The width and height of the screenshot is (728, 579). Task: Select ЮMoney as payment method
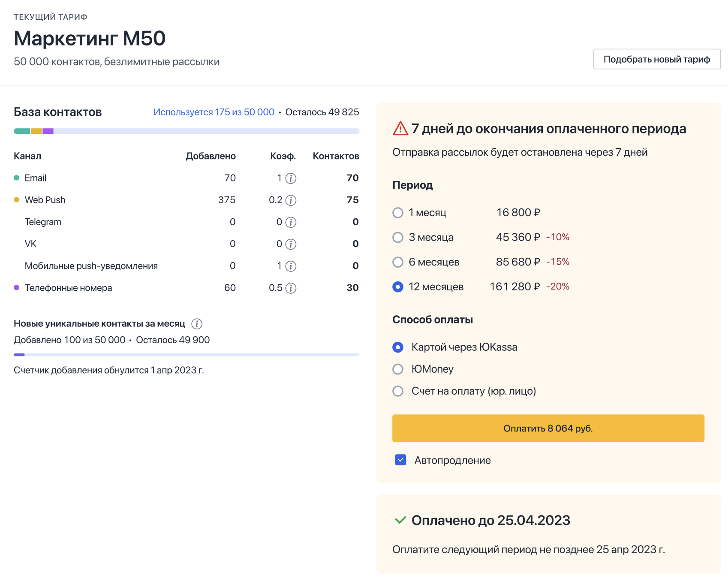(398, 369)
